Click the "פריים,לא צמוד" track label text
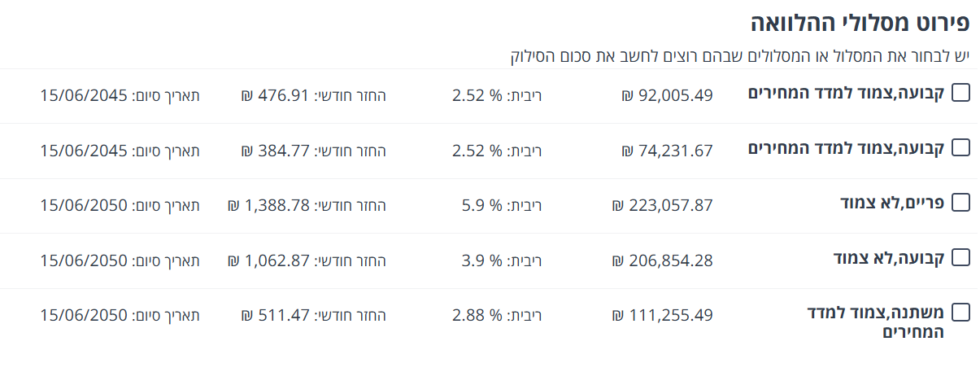Screen dimensions: 980x372 (892, 203)
